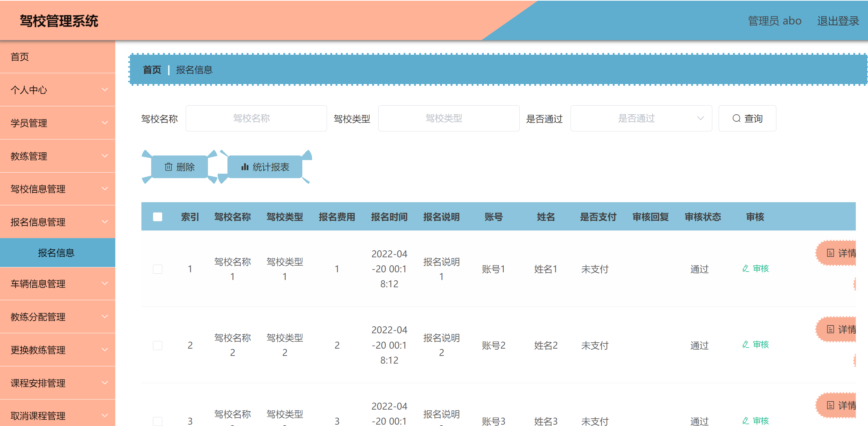This screenshot has height=426, width=868.
Task: Click the trash icon to delete selected rows
Action: click(179, 167)
